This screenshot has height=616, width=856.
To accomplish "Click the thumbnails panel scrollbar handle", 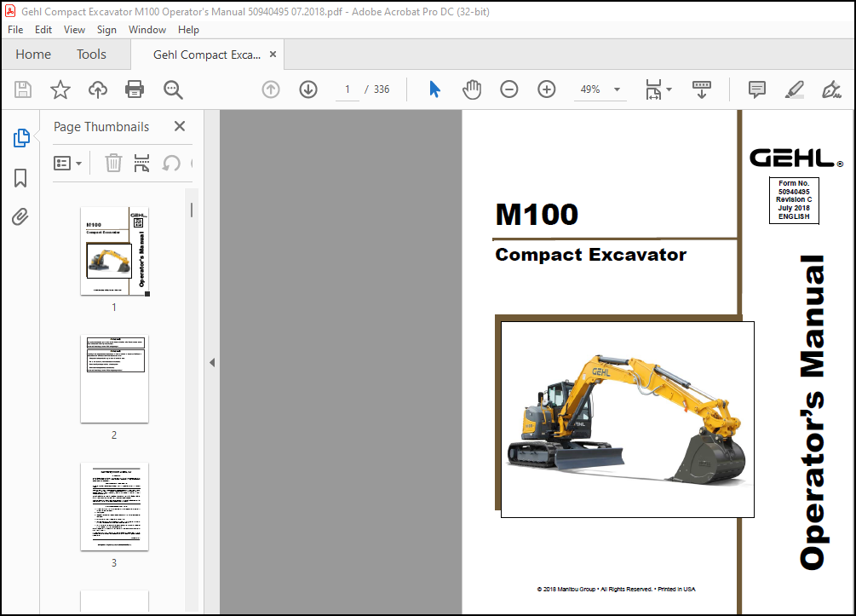I will click(192, 210).
